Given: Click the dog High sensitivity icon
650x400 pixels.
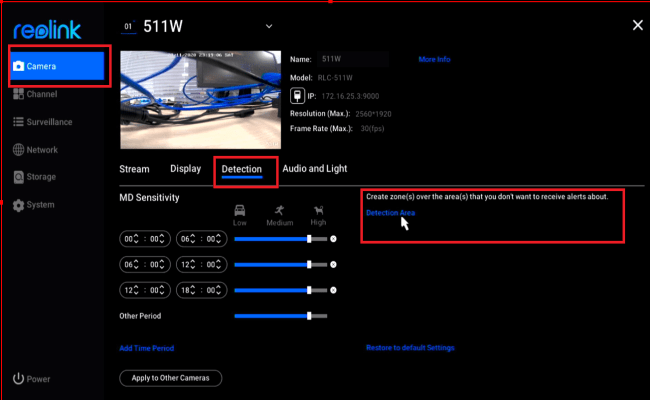Looking at the screenshot, I should (x=318, y=211).
